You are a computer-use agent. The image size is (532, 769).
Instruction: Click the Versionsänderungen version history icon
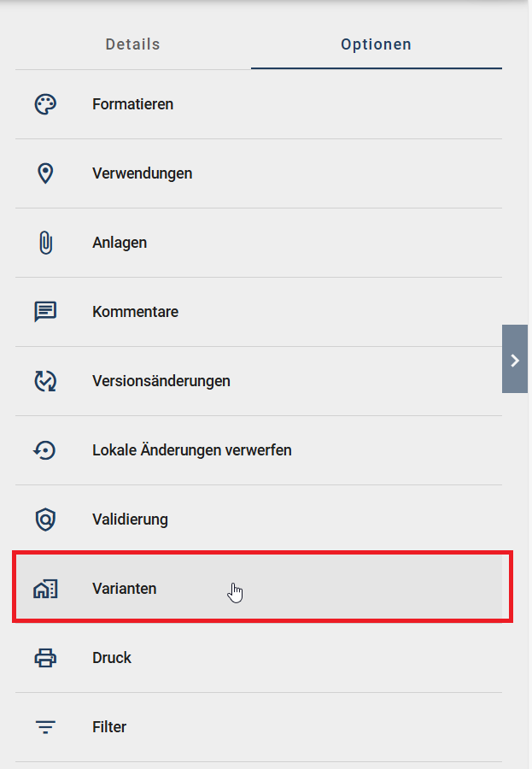45,380
